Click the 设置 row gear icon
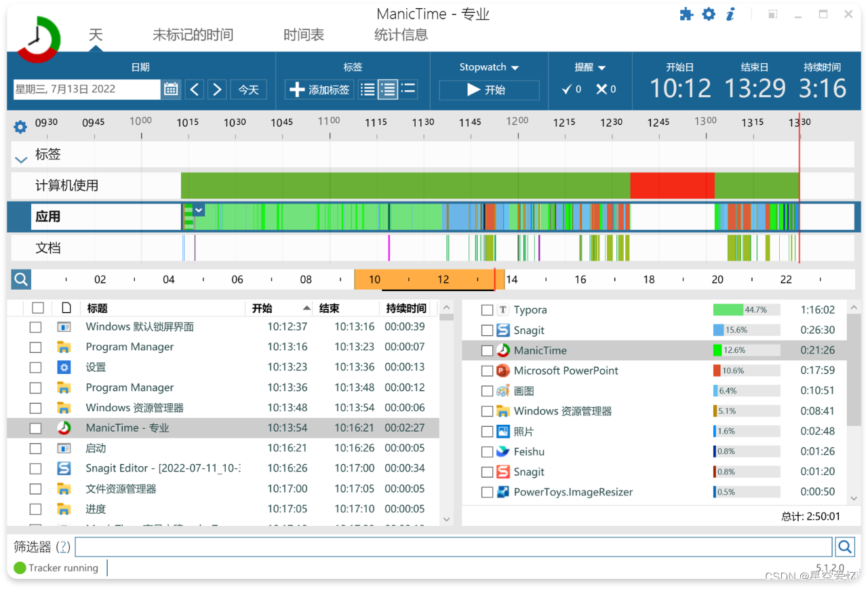 click(x=64, y=367)
